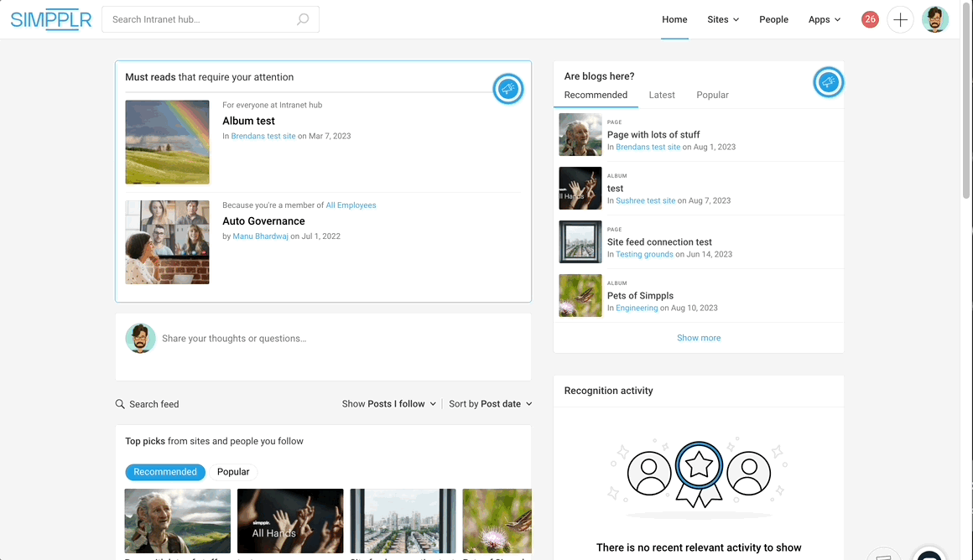Screen dimensions: 973x560
Task: Switch to the Latest tab in blogs panel
Action: pyautogui.click(x=662, y=95)
